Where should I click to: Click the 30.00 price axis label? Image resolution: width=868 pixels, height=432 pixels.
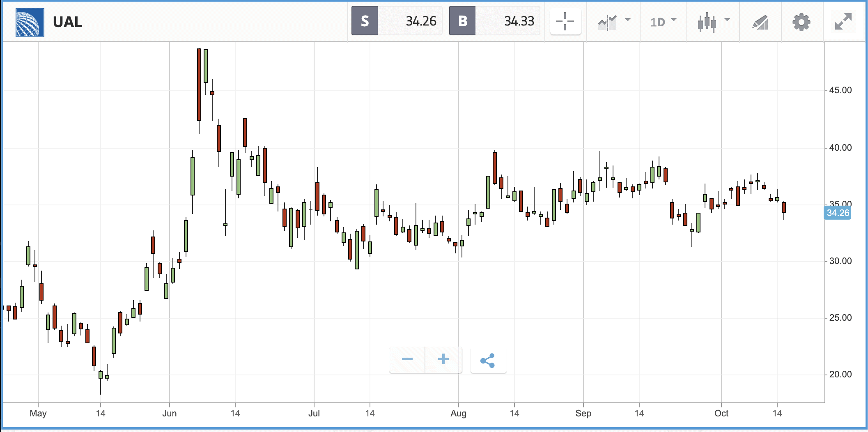pos(840,261)
